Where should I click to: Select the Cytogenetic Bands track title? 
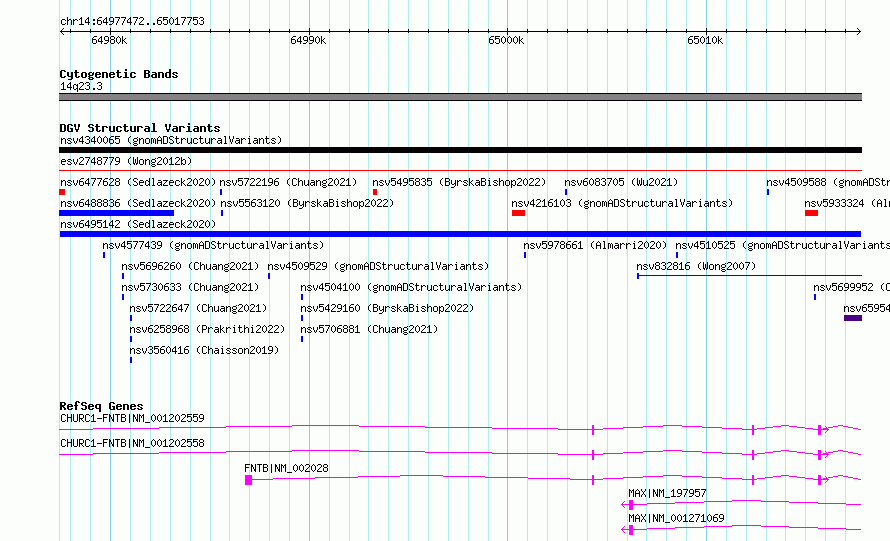click(x=119, y=74)
